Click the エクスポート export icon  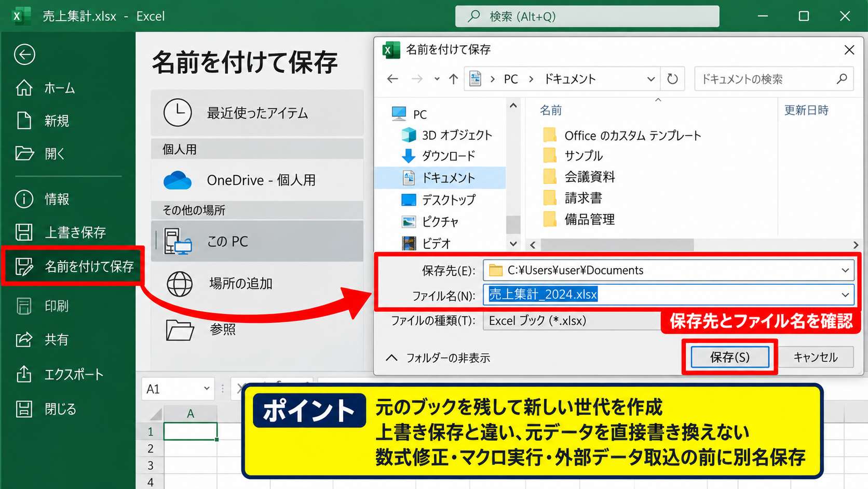(24, 374)
